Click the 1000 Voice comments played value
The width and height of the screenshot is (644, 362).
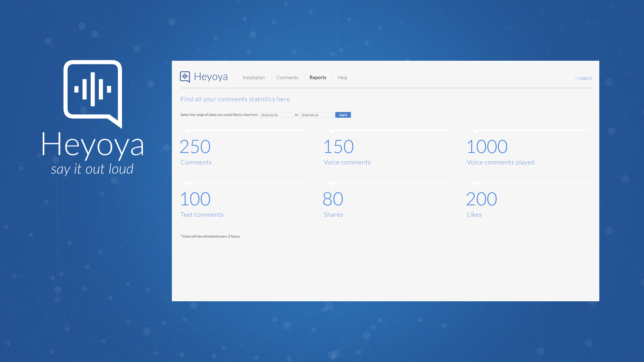487,147
